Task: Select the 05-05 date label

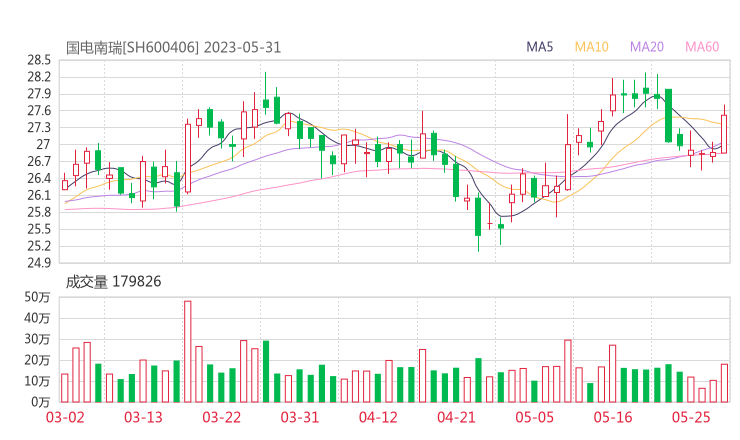Action: click(x=535, y=417)
